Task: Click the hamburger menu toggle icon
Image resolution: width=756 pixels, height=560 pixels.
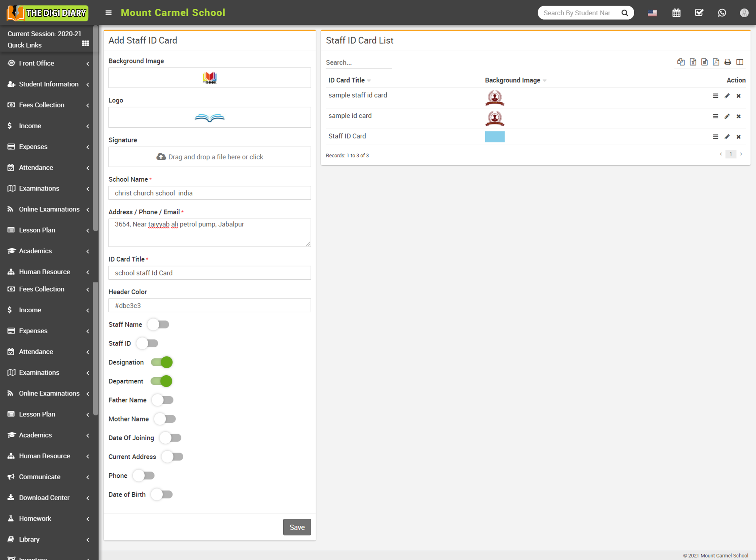Action: (x=109, y=13)
